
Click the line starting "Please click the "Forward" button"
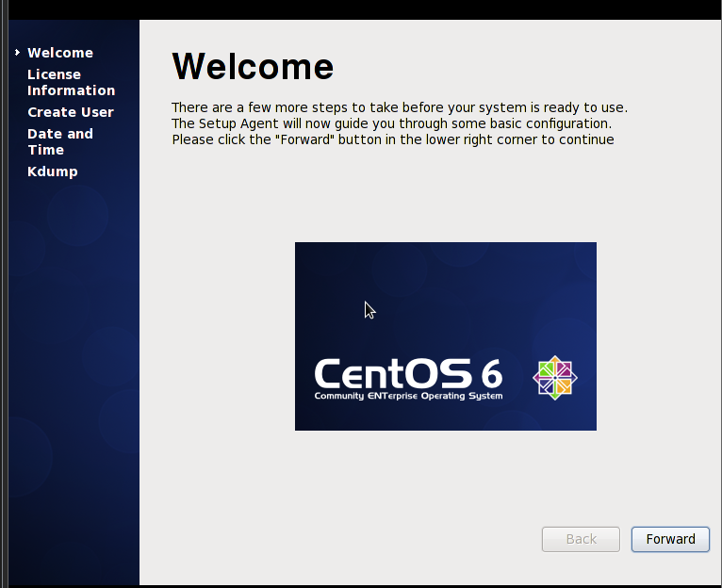tap(393, 139)
